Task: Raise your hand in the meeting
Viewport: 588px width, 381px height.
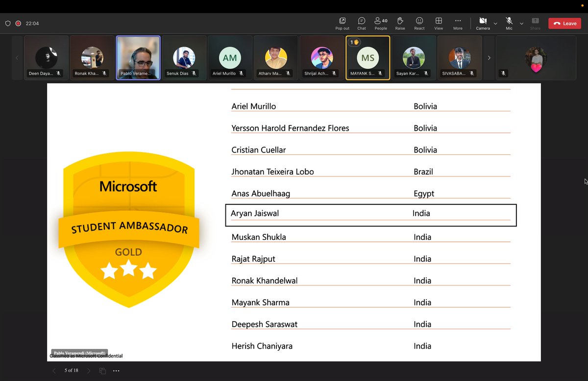Action: click(400, 24)
